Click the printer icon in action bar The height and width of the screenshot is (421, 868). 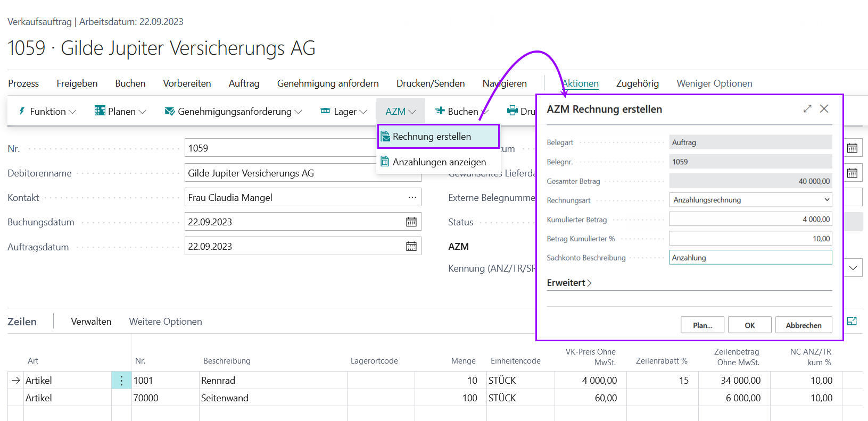pos(512,111)
